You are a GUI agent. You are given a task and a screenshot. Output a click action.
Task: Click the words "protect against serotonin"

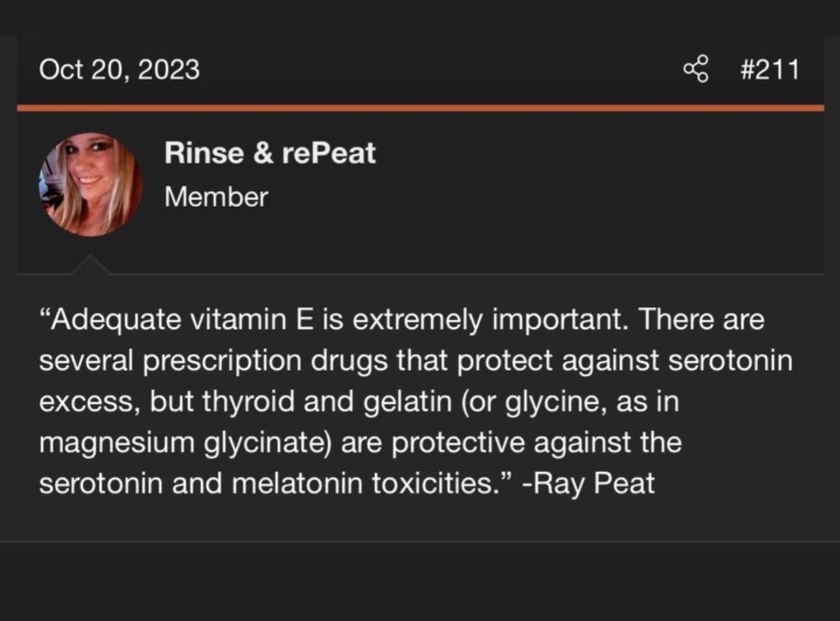click(x=624, y=361)
